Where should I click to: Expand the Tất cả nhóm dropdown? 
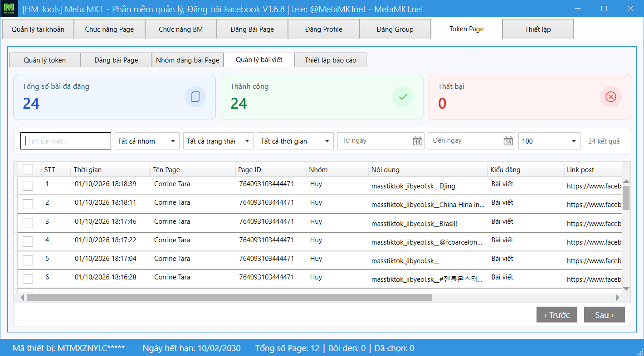click(147, 141)
